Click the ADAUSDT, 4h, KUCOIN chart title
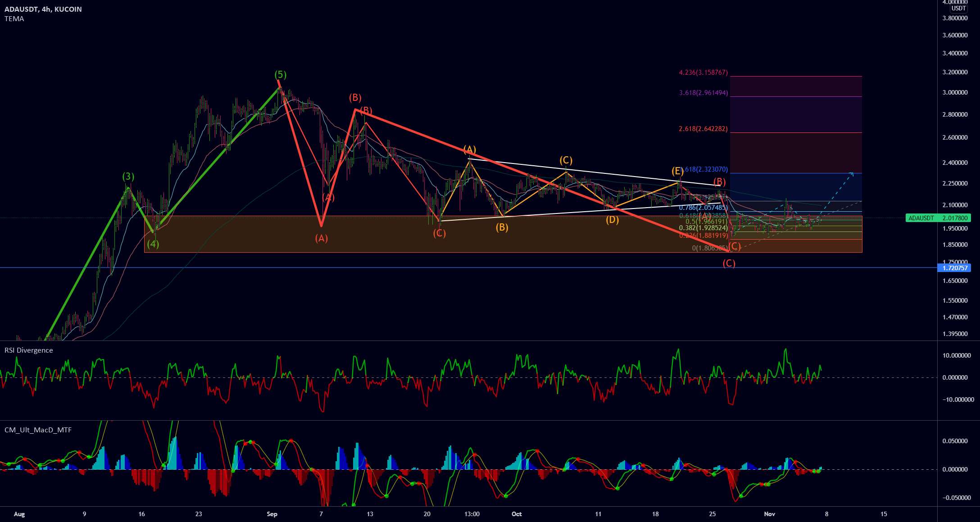 tap(43, 9)
